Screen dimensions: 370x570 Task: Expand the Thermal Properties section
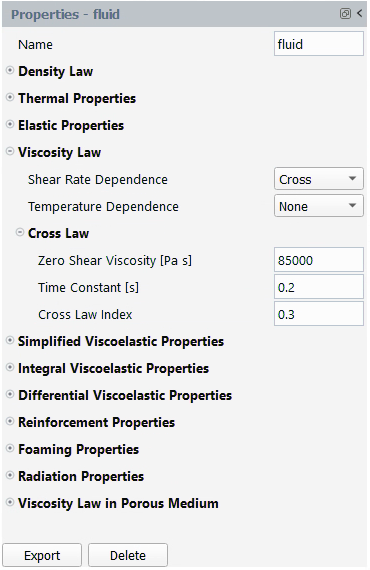click(x=10, y=97)
